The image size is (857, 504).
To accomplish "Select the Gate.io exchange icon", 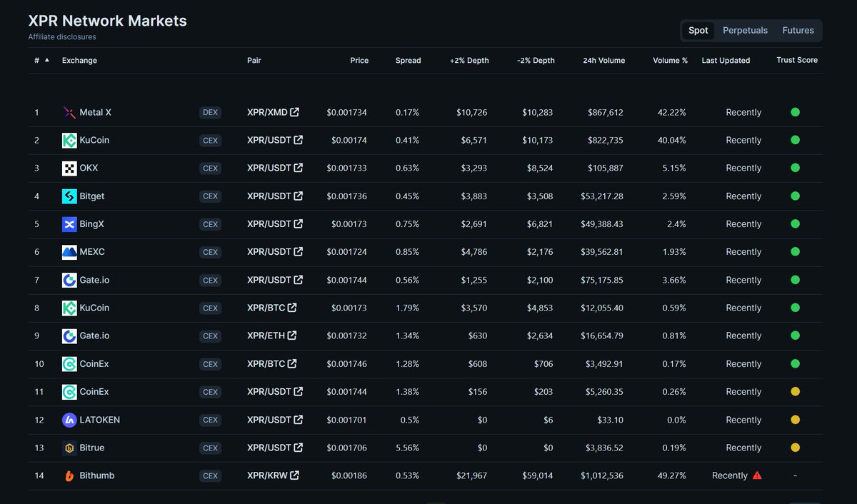I will [69, 280].
